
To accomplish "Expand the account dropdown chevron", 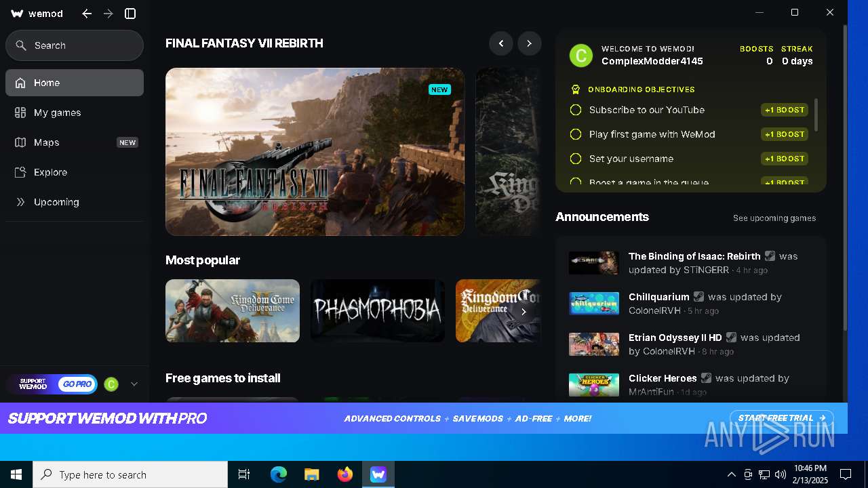I will 134,384.
